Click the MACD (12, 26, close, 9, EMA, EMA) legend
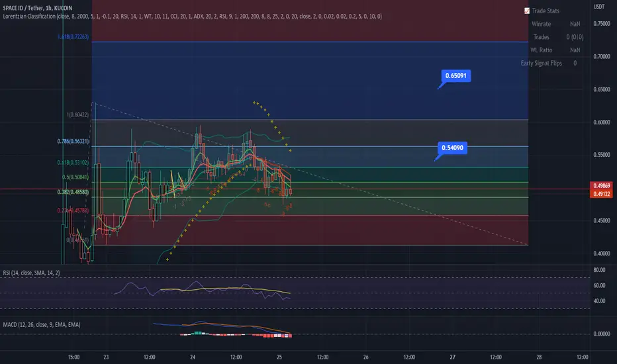The width and height of the screenshot is (617, 364). 42,325
